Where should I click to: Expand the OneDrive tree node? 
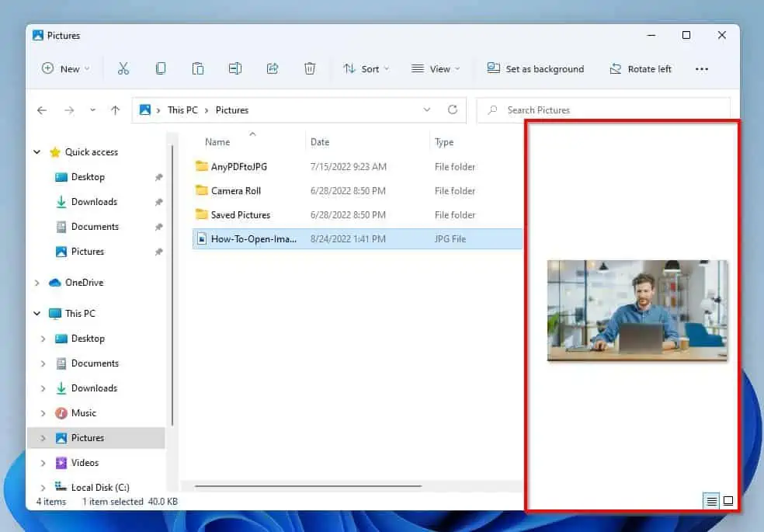[x=37, y=283]
